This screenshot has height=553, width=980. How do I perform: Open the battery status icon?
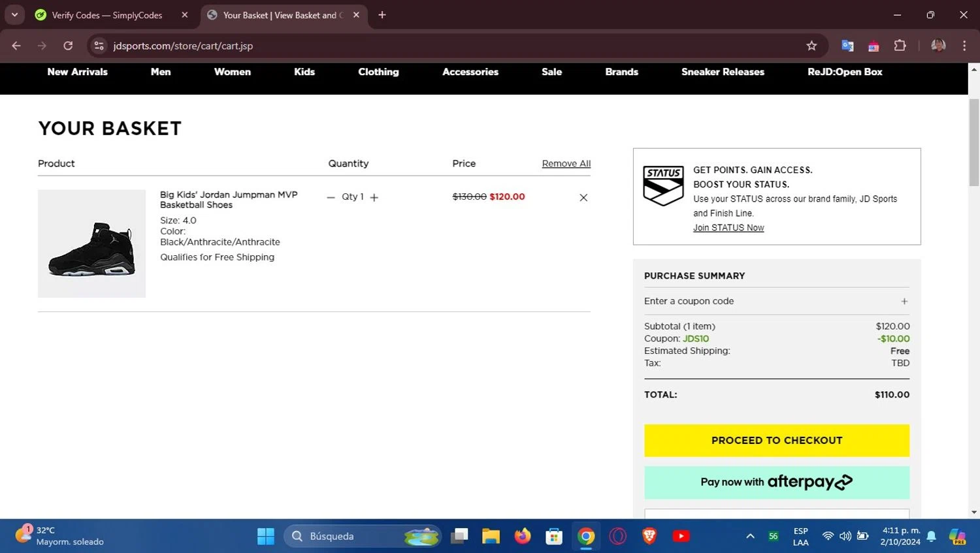[x=863, y=536]
